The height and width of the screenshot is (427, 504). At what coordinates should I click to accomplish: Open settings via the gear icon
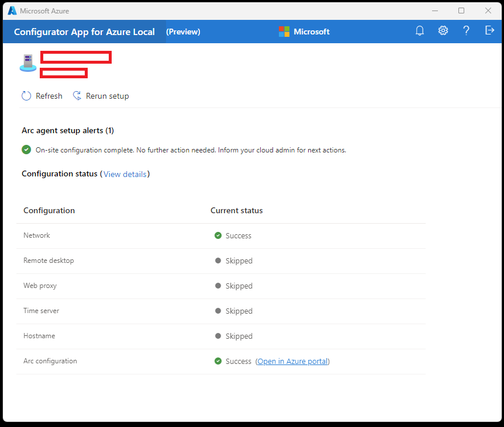click(443, 31)
